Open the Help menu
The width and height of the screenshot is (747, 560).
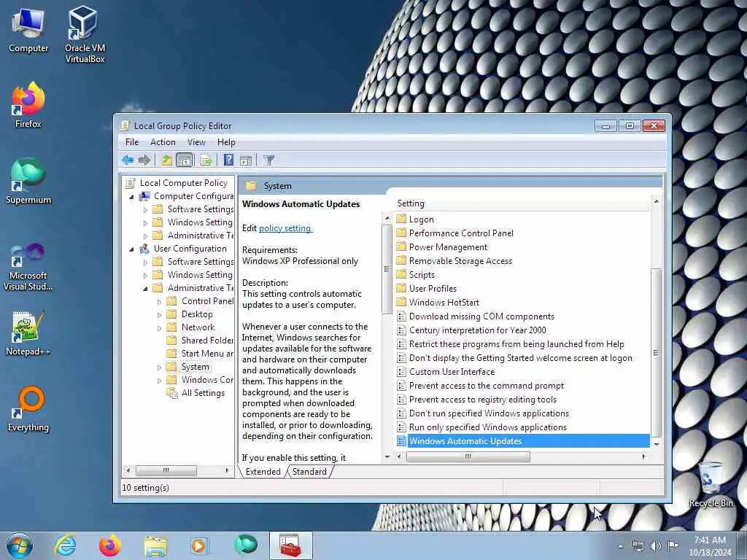(226, 142)
